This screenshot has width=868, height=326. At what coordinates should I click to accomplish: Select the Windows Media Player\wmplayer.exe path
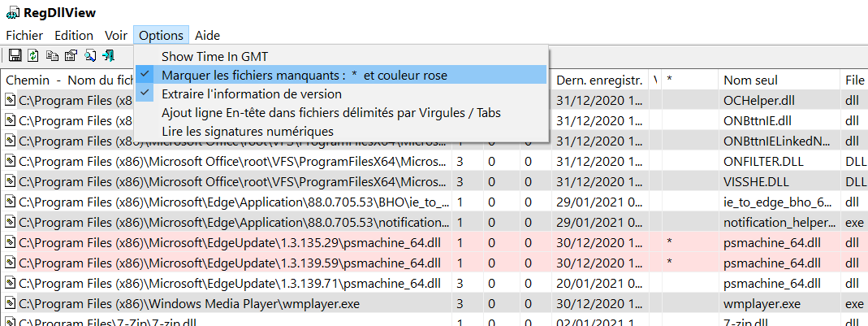(x=189, y=304)
